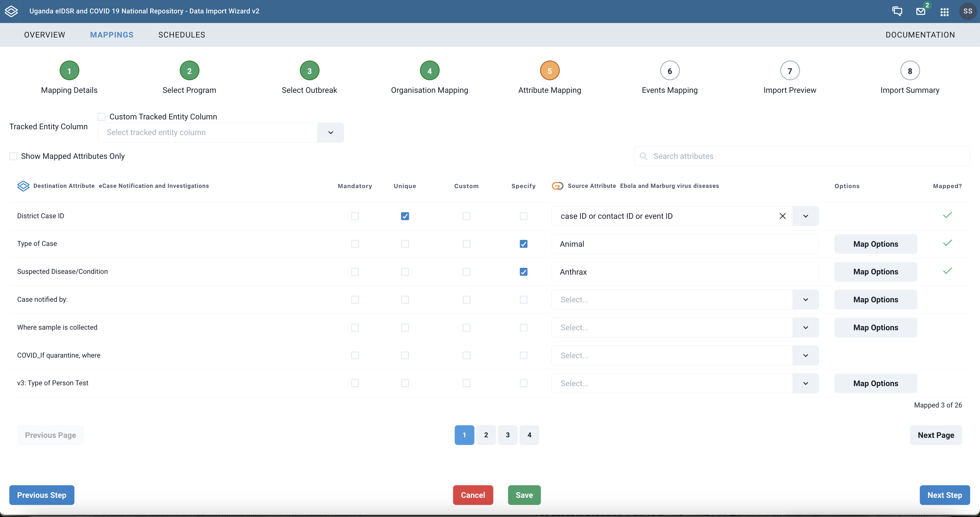Click step 7 Import Preview circle
Image resolution: width=980 pixels, height=517 pixels.
click(x=790, y=71)
